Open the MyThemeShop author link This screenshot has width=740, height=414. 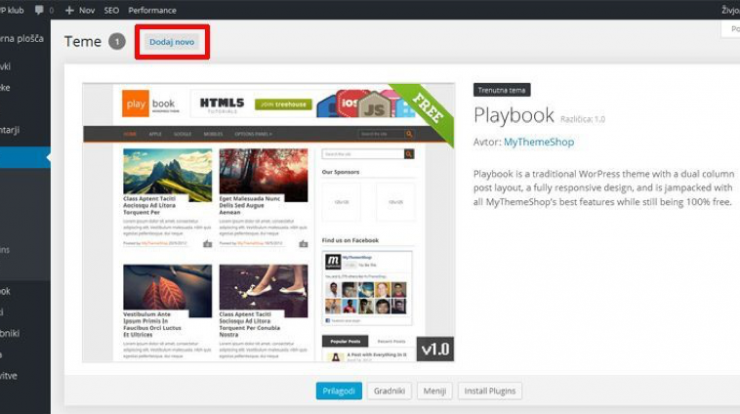pos(539,142)
